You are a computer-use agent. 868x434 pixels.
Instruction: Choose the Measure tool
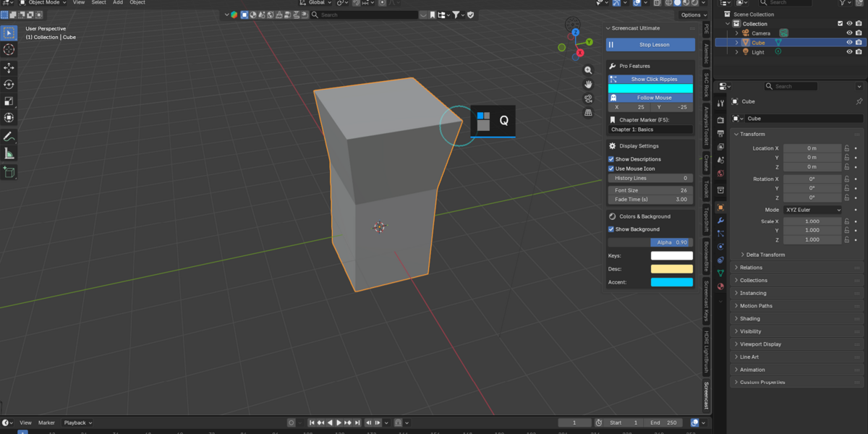click(9, 153)
